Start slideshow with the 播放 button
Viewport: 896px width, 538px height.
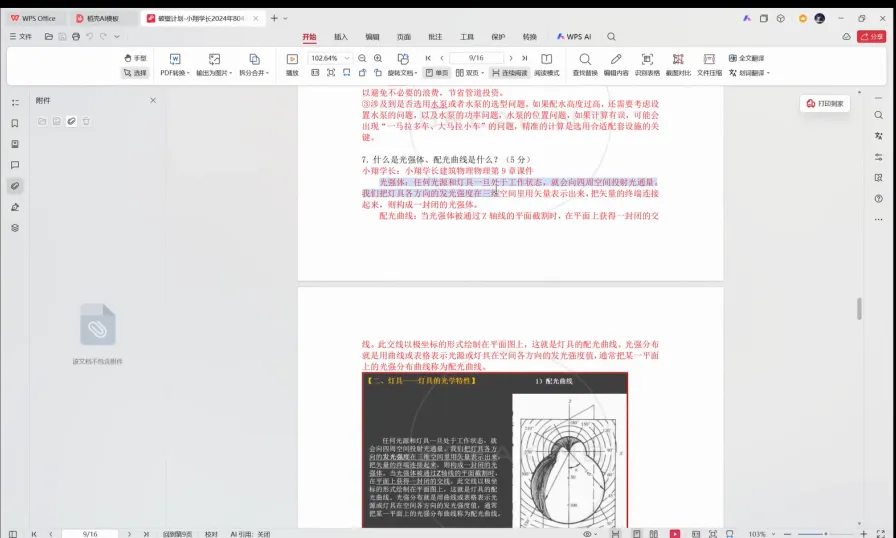(292, 66)
